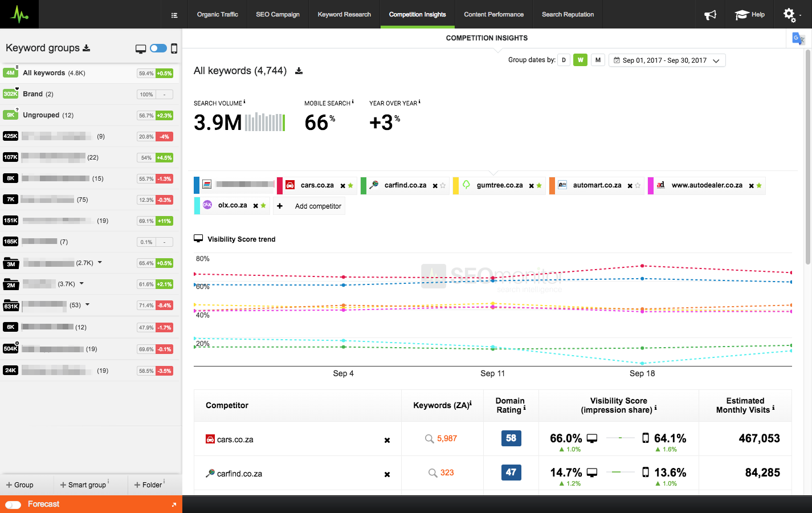812x513 pixels.
Task: Click the magnifier icon beside 5,987 keywords
Action: [430, 439]
